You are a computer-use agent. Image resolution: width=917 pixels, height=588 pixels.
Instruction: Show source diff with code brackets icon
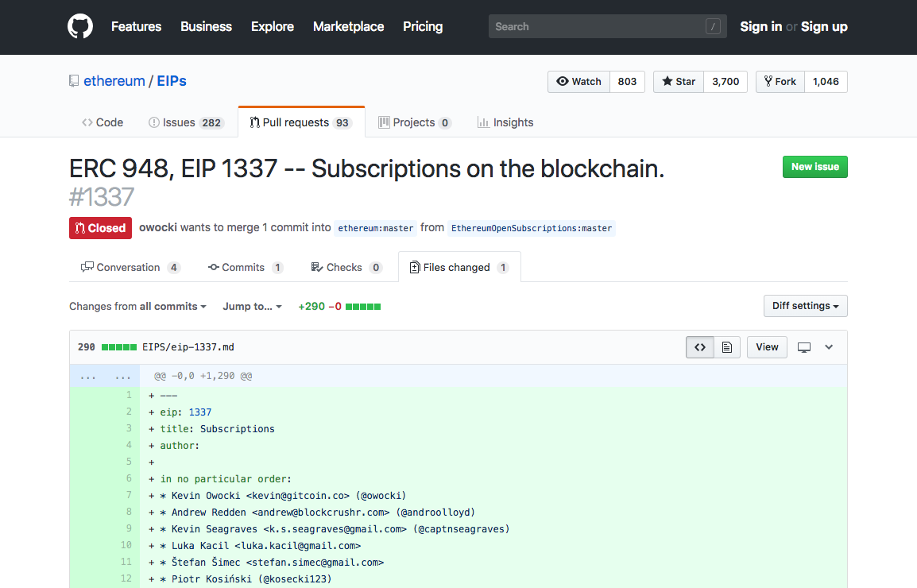pyautogui.click(x=700, y=347)
